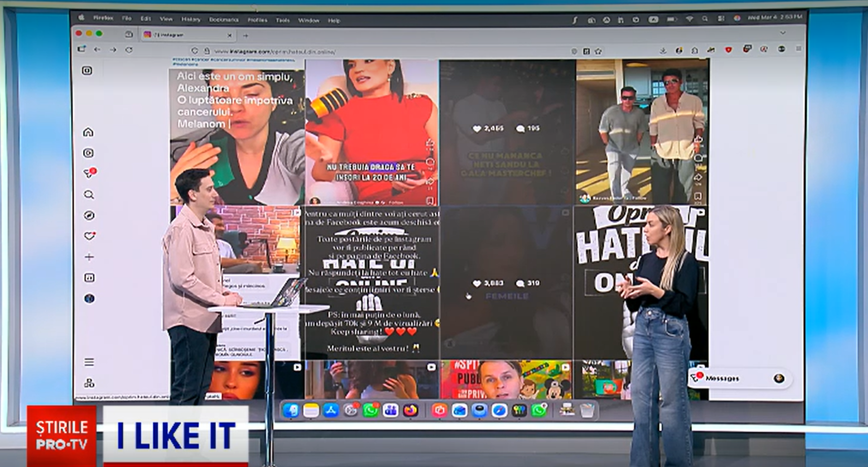Bookmark this page with the star icon
Viewport: 868px width, 467px height.
(x=598, y=51)
